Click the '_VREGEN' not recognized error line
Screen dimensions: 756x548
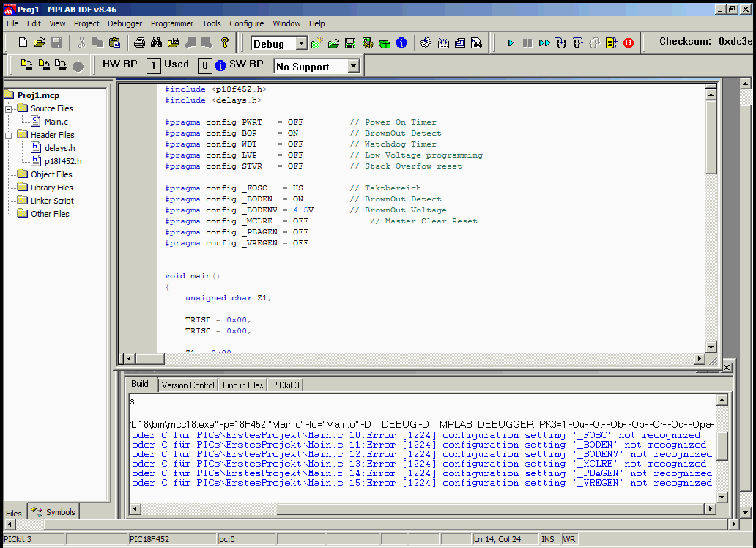coord(423,483)
